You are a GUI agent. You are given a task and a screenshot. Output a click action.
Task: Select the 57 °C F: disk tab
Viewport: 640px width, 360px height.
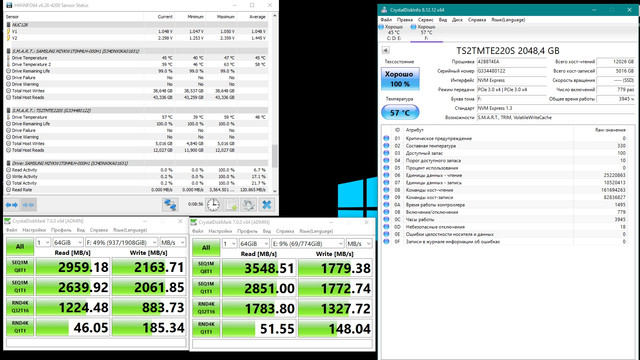[x=426, y=32]
